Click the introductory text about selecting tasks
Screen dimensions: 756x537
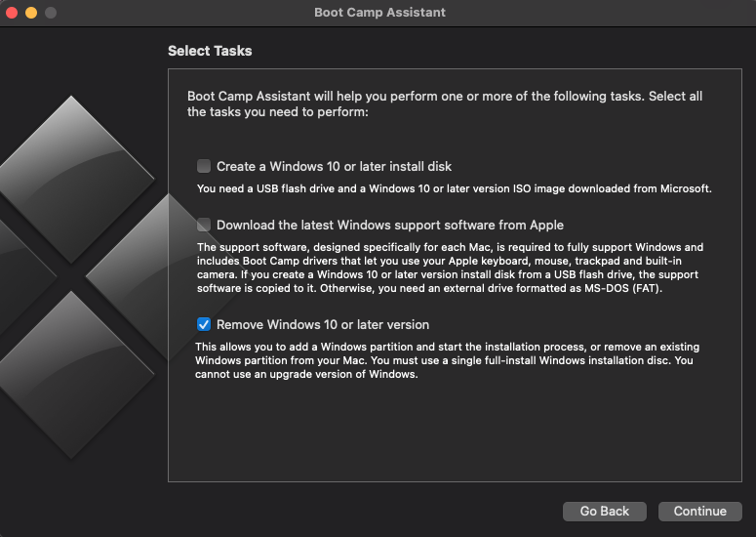(x=444, y=104)
